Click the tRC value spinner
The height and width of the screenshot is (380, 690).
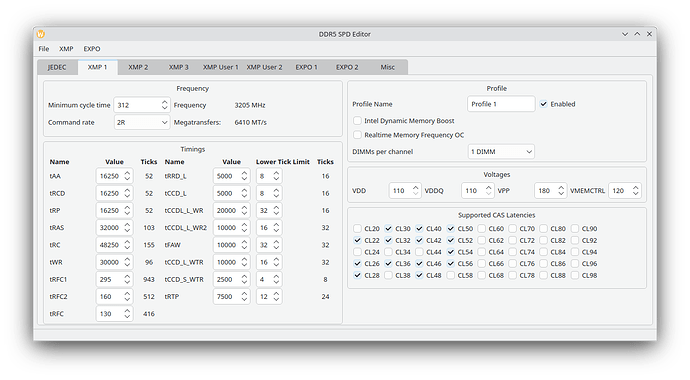point(114,245)
